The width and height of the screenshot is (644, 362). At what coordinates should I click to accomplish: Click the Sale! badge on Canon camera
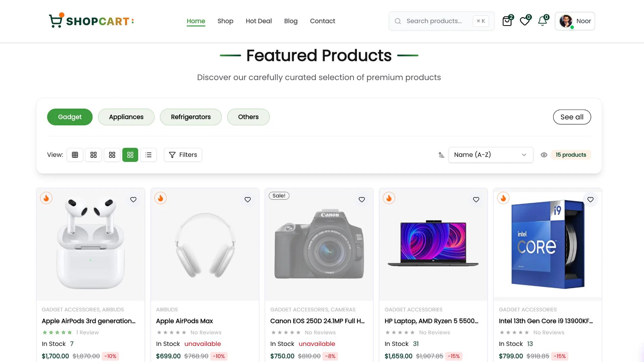279,196
